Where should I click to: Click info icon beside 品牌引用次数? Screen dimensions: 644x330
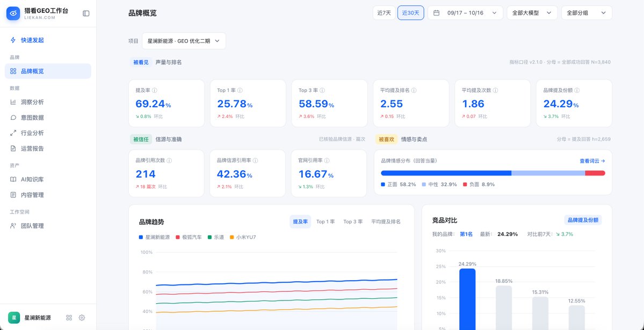[x=169, y=160]
